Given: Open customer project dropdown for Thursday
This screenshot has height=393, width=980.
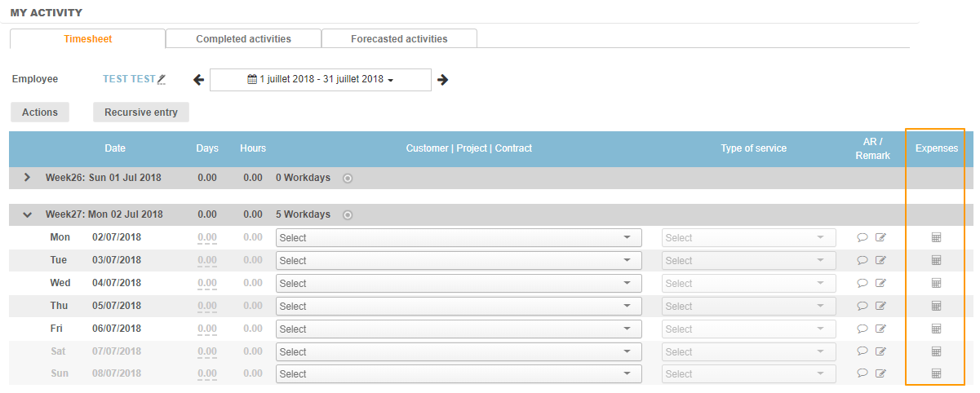Looking at the screenshot, I should pyautogui.click(x=459, y=307).
